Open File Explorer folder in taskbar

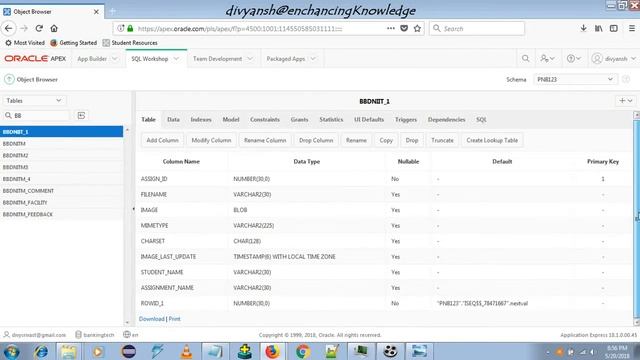pyautogui.click(x=69, y=351)
